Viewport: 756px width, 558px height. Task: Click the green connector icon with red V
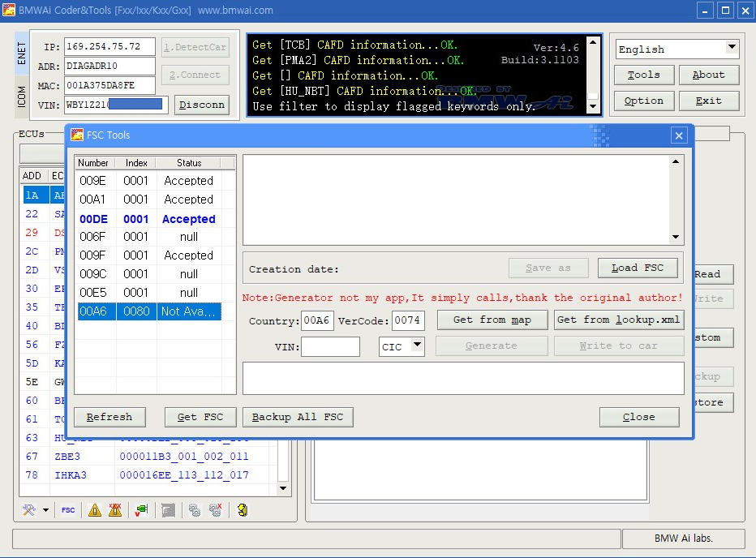click(x=141, y=510)
